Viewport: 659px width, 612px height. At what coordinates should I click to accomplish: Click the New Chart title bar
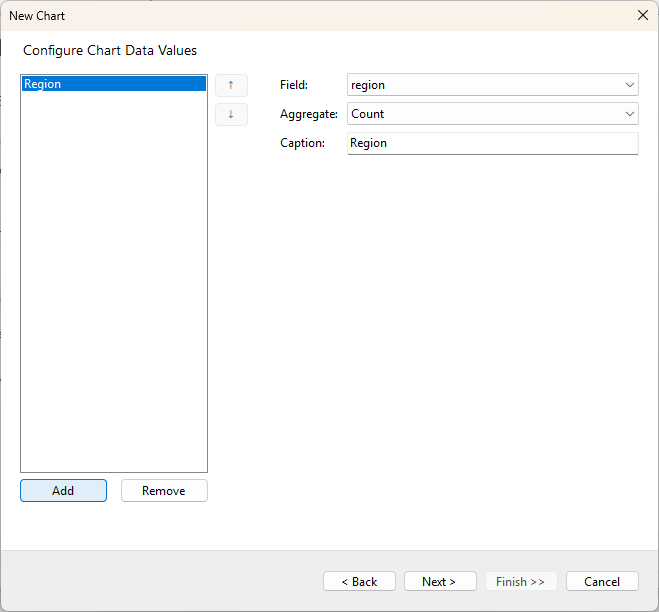click(x=300, y=15)
